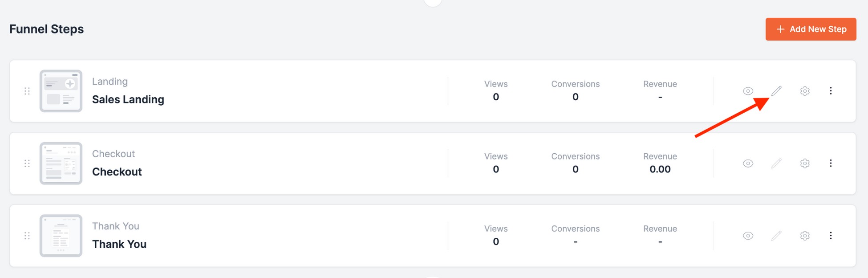Open settings gear for Sales Landing step
868x278 pixels.
[x=805, y=91]
